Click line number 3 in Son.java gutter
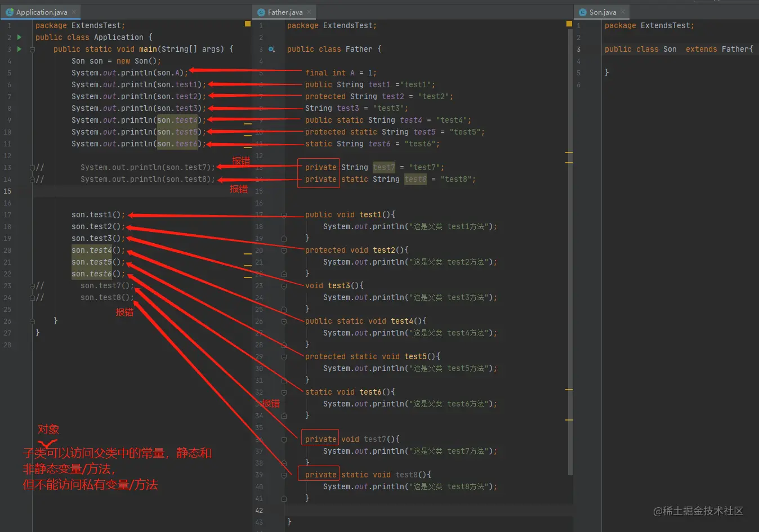Viewport: 759px width, 532px height. (578, 49)
